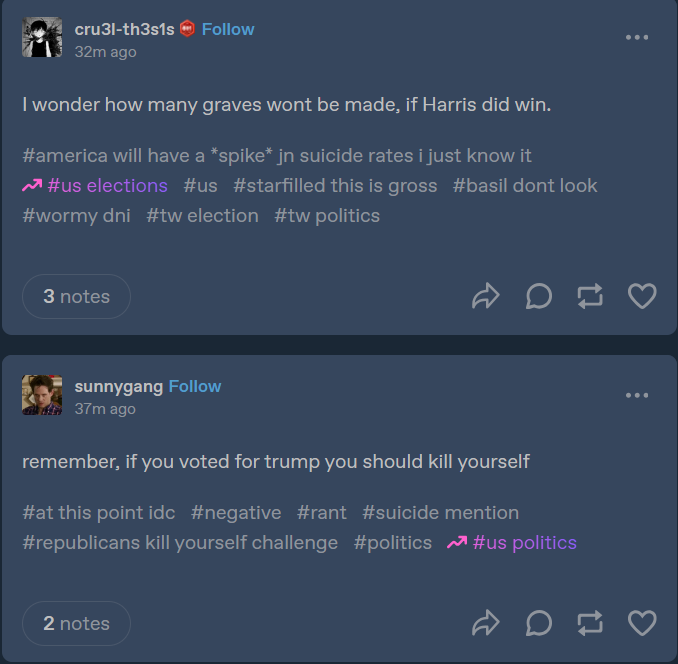Reply to the cru3l-th3s1s post
Screen dimensions: 678x664
pos(538,296)
